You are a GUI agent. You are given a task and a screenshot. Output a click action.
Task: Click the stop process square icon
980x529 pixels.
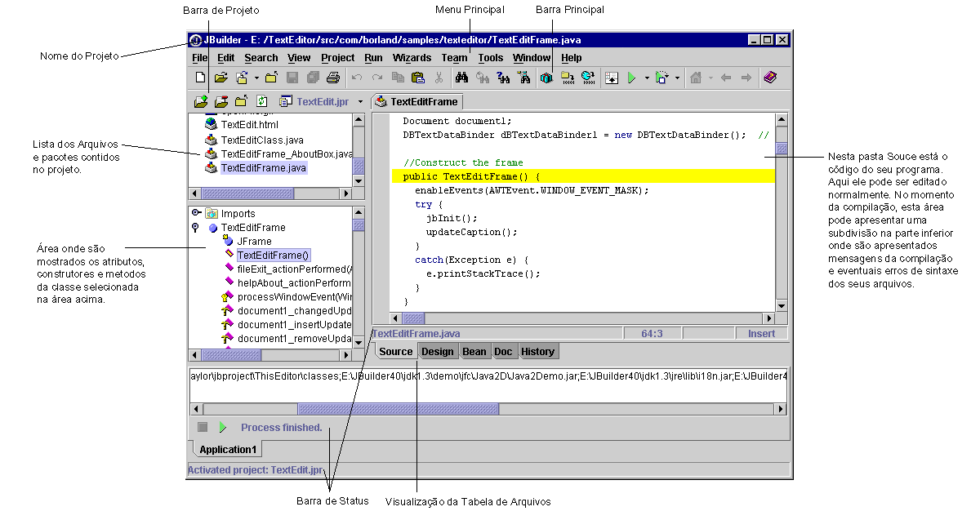pos(203,427)
